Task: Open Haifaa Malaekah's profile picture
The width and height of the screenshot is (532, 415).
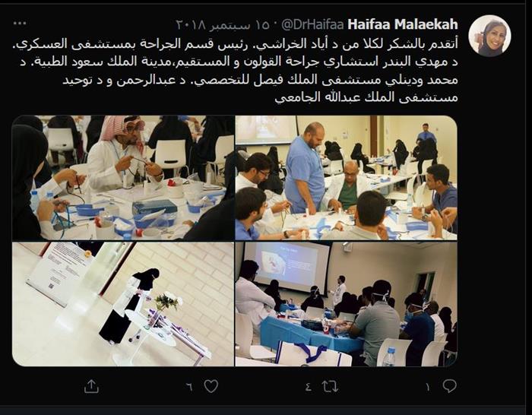Action: click(x=489, y=35)
